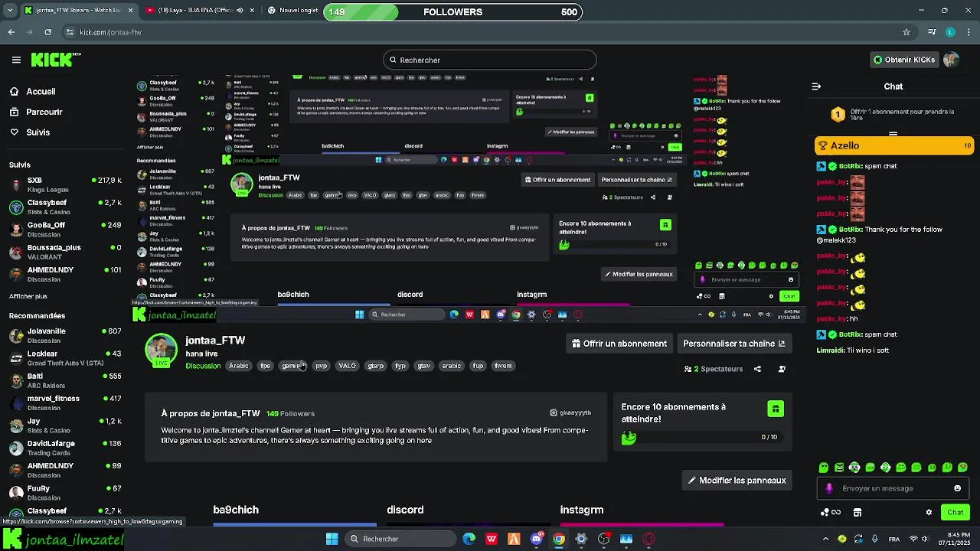Open the Discussion category link
This screenshot has height=551, width=980.
pyautogui.click(x=203, y=366)
